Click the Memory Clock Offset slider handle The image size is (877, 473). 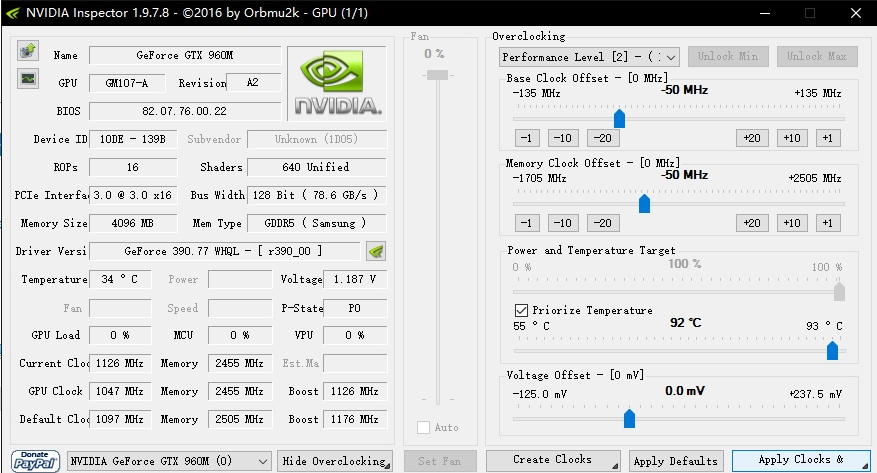pos(644,204)
